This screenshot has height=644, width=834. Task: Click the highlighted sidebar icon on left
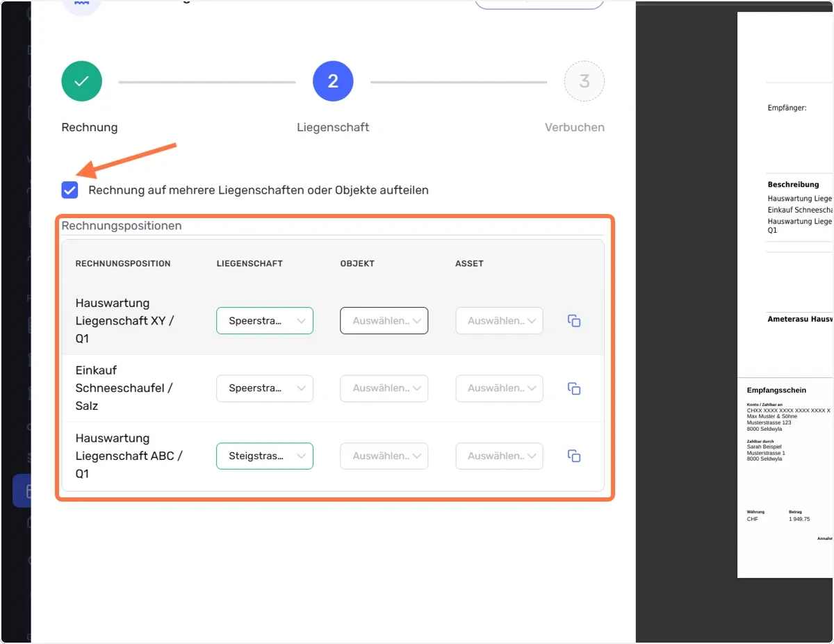click(x=22, y=492)
